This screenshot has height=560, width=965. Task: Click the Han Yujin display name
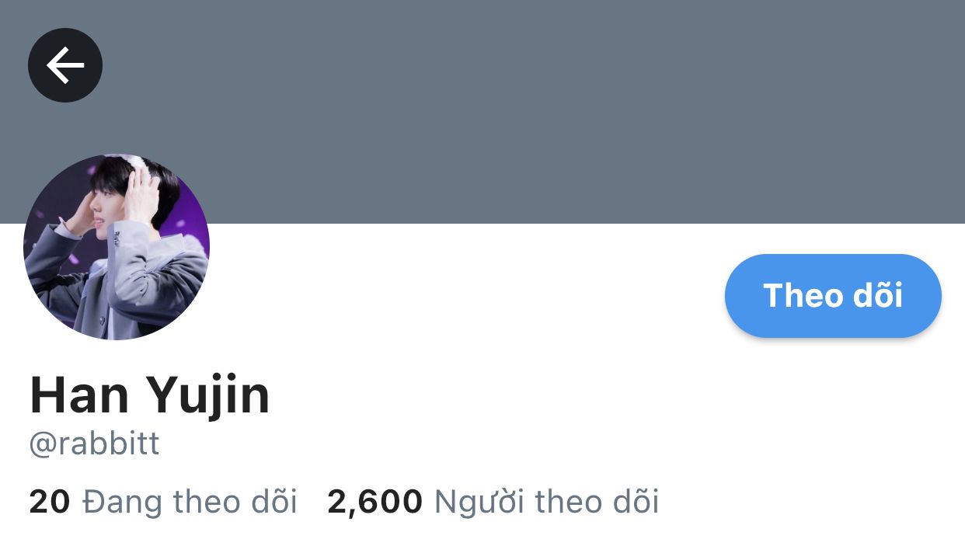tap(149, 395)
